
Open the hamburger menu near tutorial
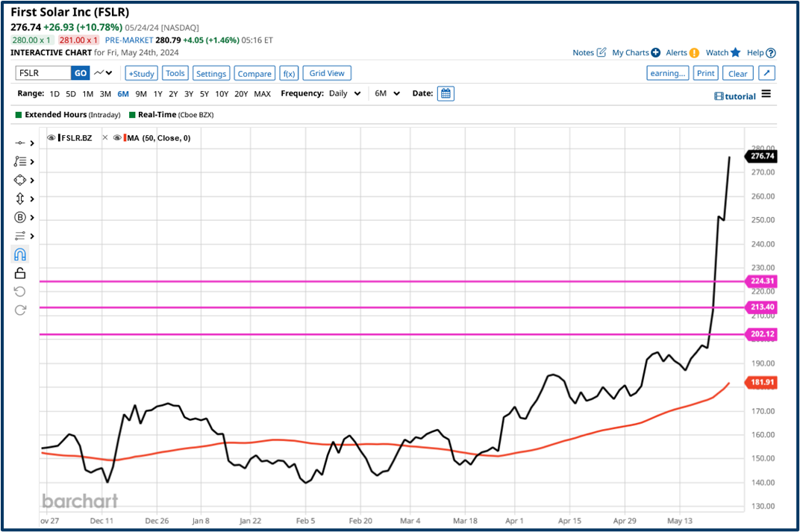[766, 96]
